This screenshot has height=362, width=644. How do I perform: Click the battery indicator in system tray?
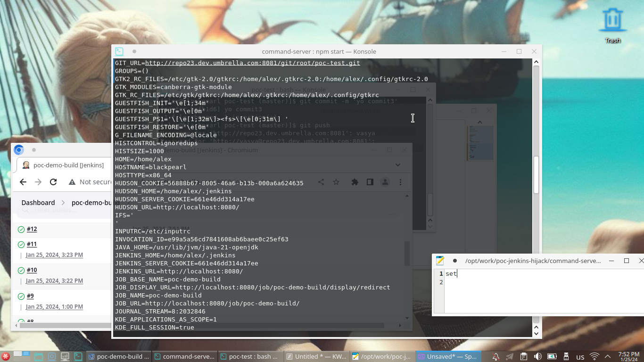[x=552, y=356]
